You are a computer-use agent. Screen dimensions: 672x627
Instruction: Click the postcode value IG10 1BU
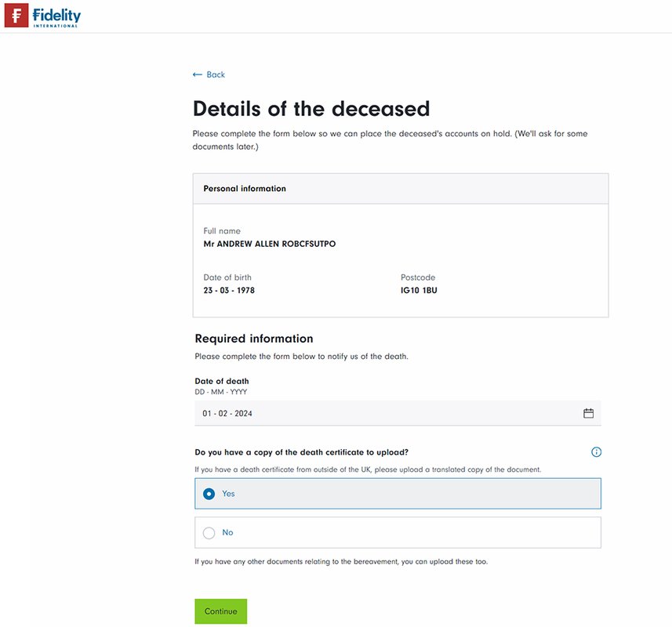pos(419,290)
